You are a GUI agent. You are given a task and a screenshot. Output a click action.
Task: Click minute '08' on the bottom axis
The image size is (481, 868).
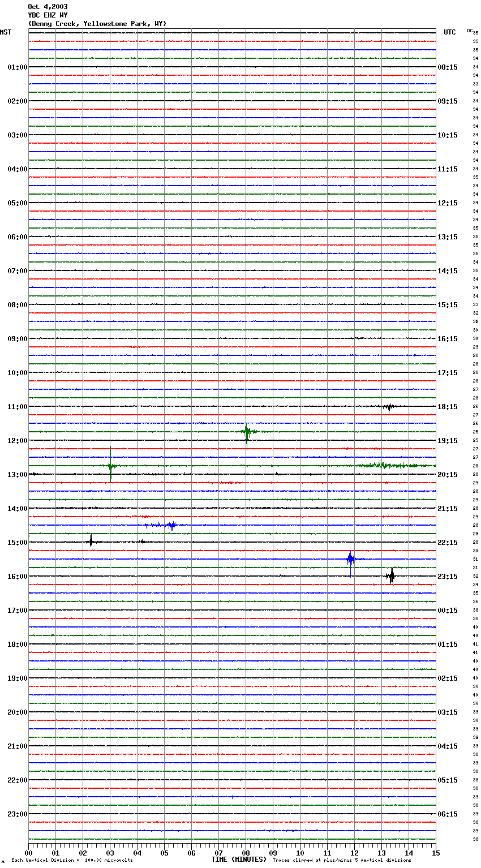tap(246, 853)
